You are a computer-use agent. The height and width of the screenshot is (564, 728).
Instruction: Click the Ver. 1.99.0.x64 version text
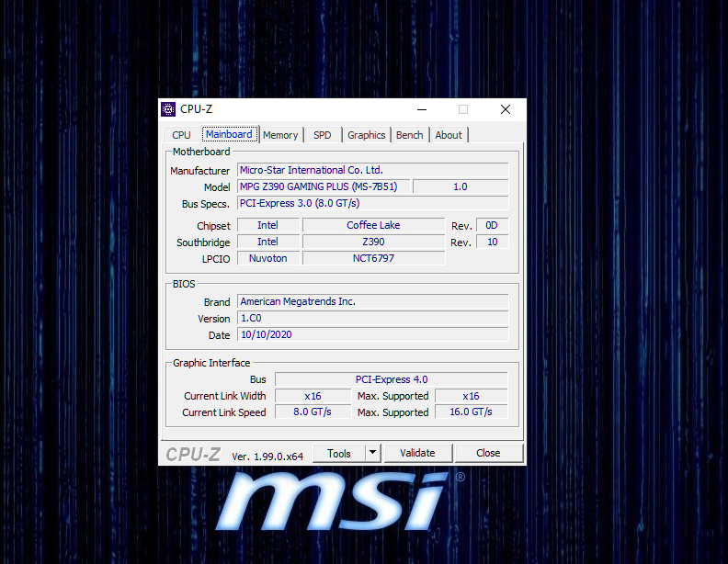(267, 457)
